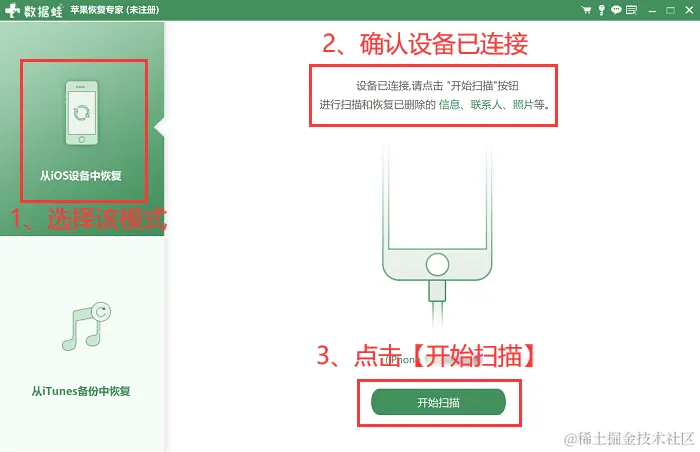Switch to 从iTunes备份中恢复 mode label
This screenshot has height=452, width=700.
coord(81,391)
